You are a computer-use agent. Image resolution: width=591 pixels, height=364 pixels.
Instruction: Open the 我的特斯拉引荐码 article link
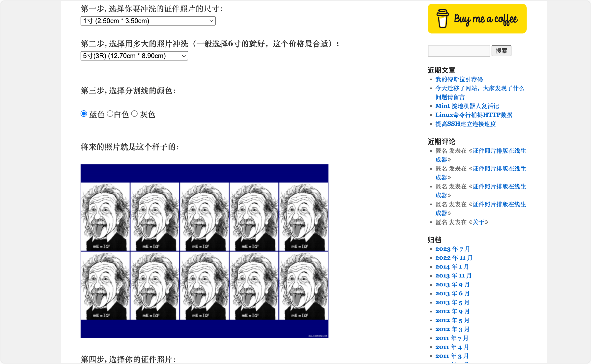click(x=459, y=79)
